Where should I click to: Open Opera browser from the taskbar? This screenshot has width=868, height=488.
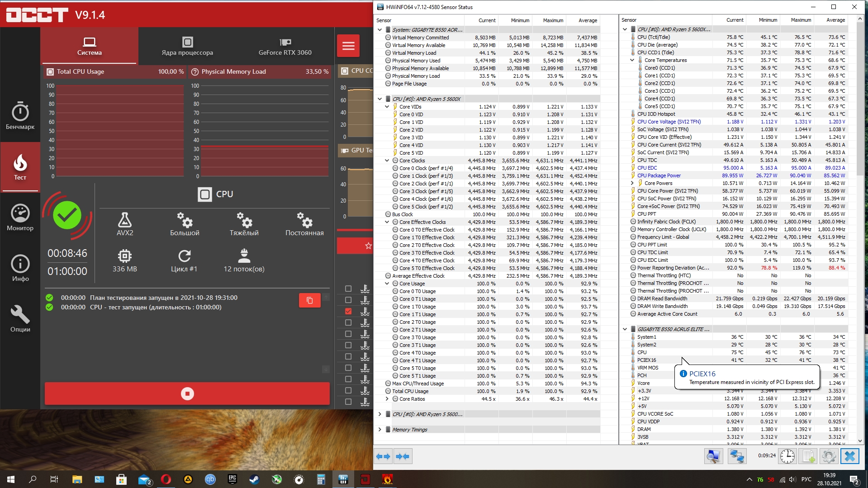click(x=166, y=479)
